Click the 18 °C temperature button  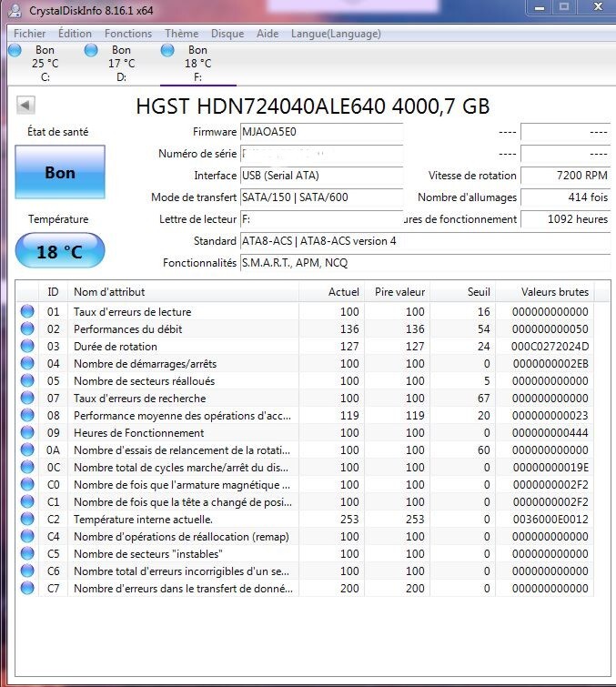pyautogui.click(x=60, y=251)
